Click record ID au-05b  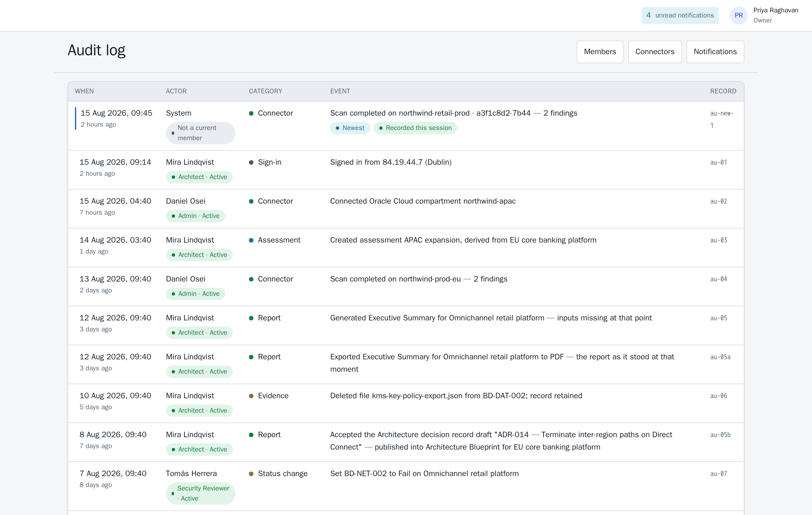[720, 435]
